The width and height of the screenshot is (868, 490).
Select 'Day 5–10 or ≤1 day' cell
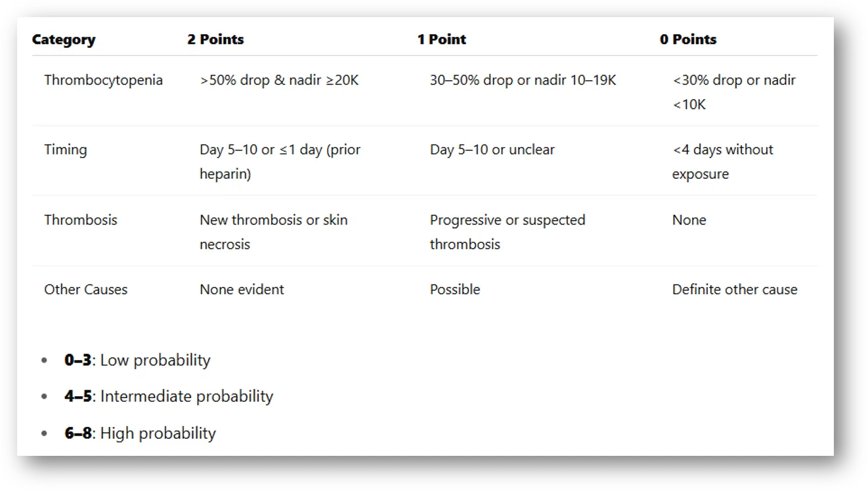[x=280, y=162]
